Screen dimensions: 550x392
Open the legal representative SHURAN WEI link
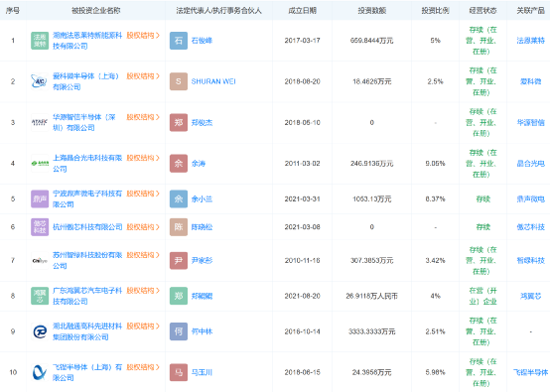[213, 81]
